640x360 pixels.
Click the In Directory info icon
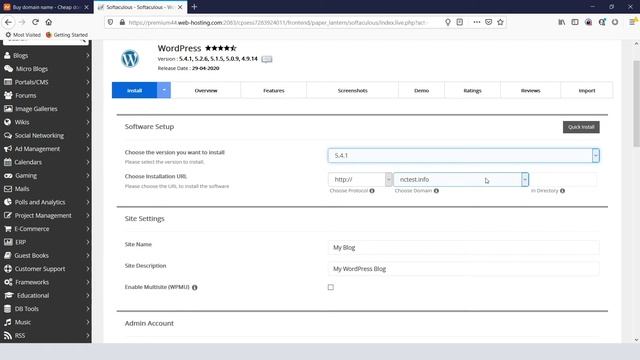click(x=562, y=191)
